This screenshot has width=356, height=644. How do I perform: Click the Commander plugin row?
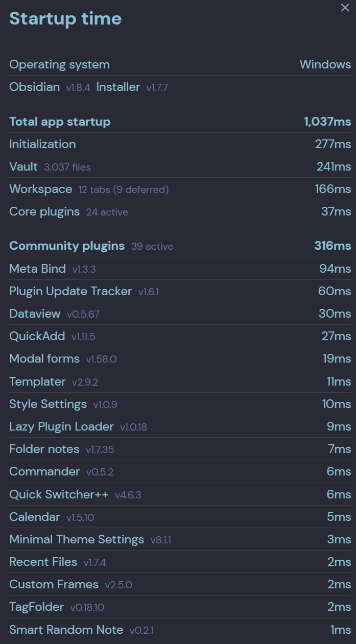[x=180, y=471]
